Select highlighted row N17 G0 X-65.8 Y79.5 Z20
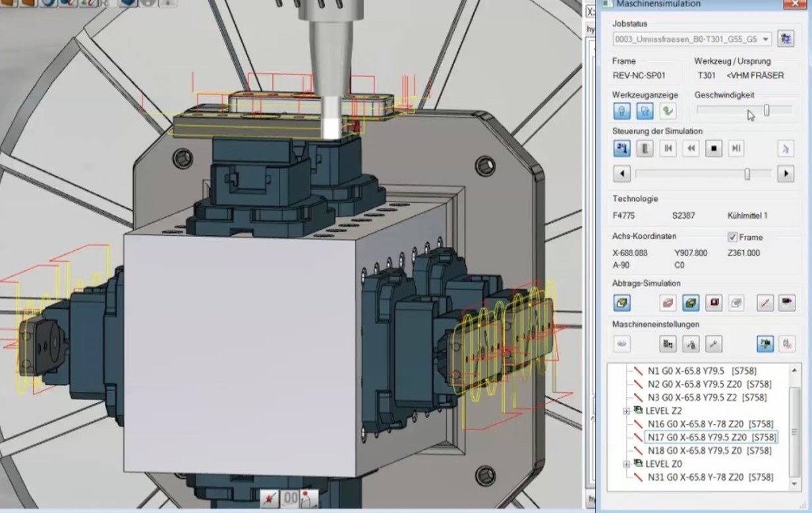 pyautogui.click(x=711, y=437)
